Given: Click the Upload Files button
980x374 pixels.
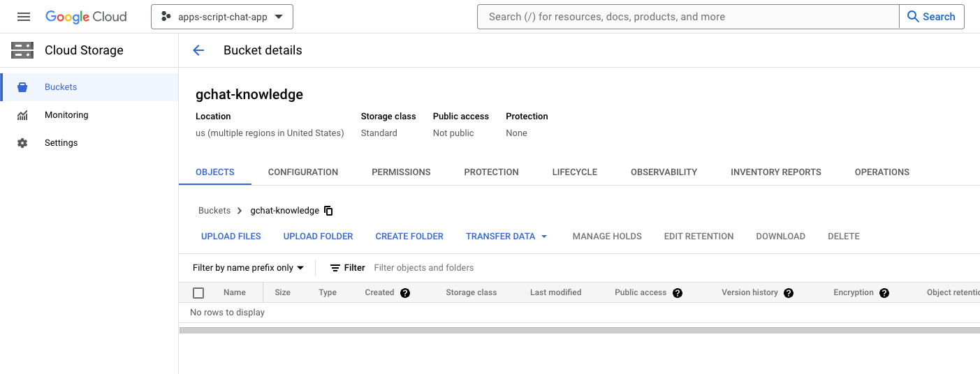Looking at the screenshot, I should click(231, 237).
